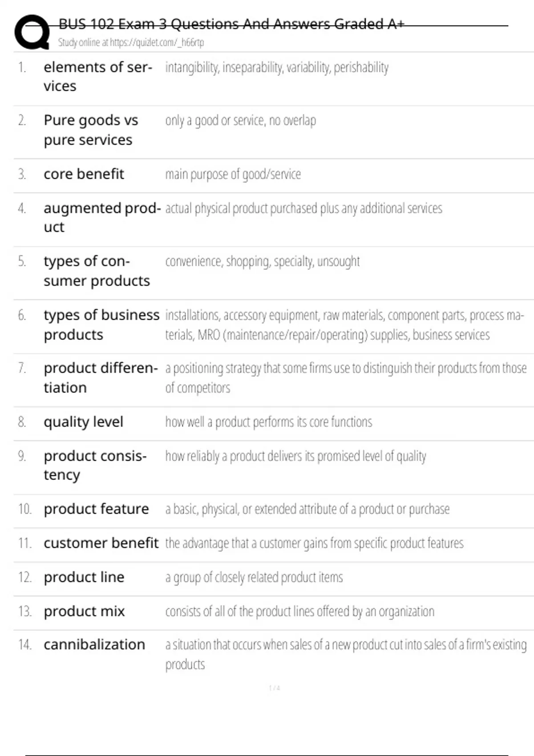Click the document title heading
The image size is (534, 756).
(x=231, y=24)
